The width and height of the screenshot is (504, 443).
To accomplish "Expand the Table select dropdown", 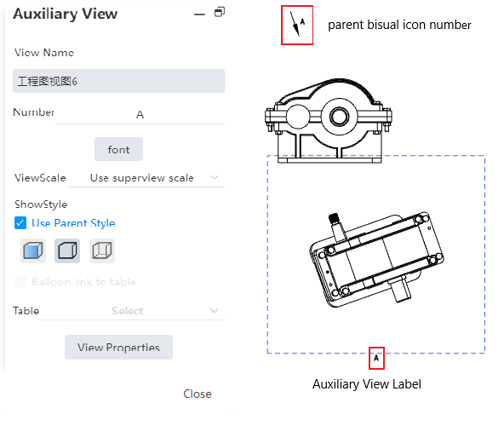I will coord(132,311).
